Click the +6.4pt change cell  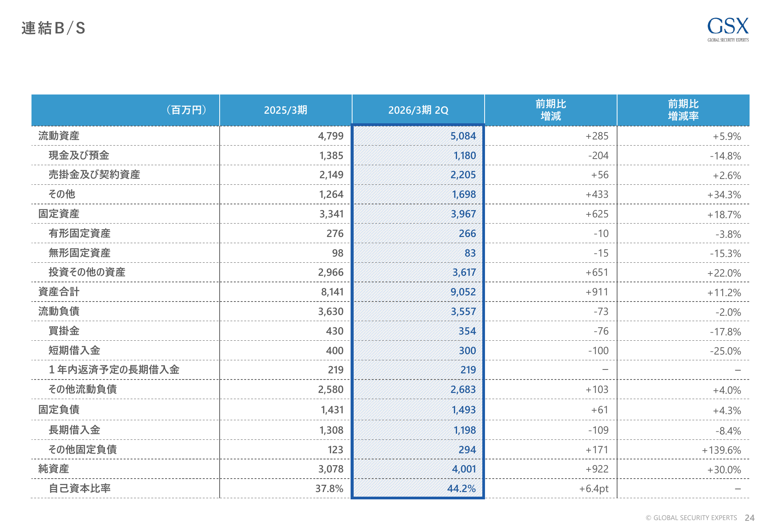pyautogui.click(x=594, y=489)
